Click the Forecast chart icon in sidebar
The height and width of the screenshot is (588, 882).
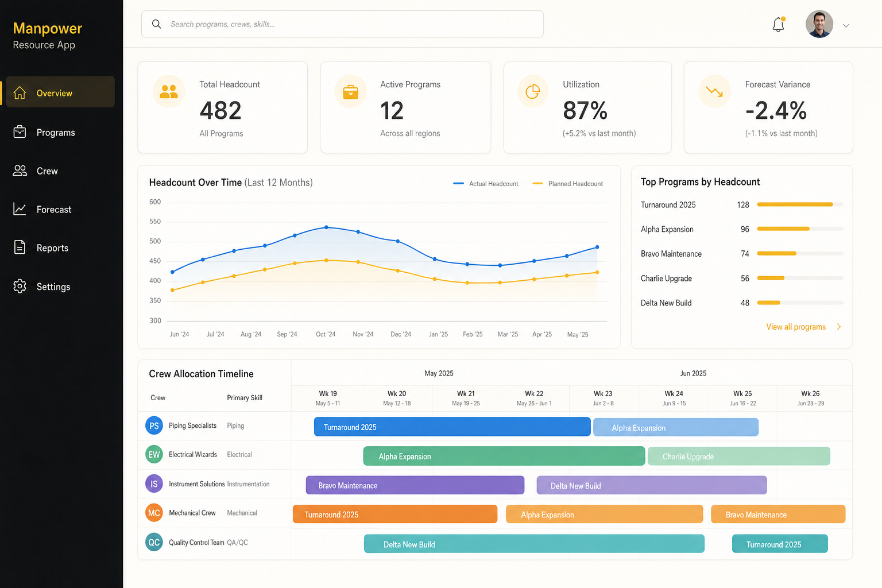click(20, 209)
